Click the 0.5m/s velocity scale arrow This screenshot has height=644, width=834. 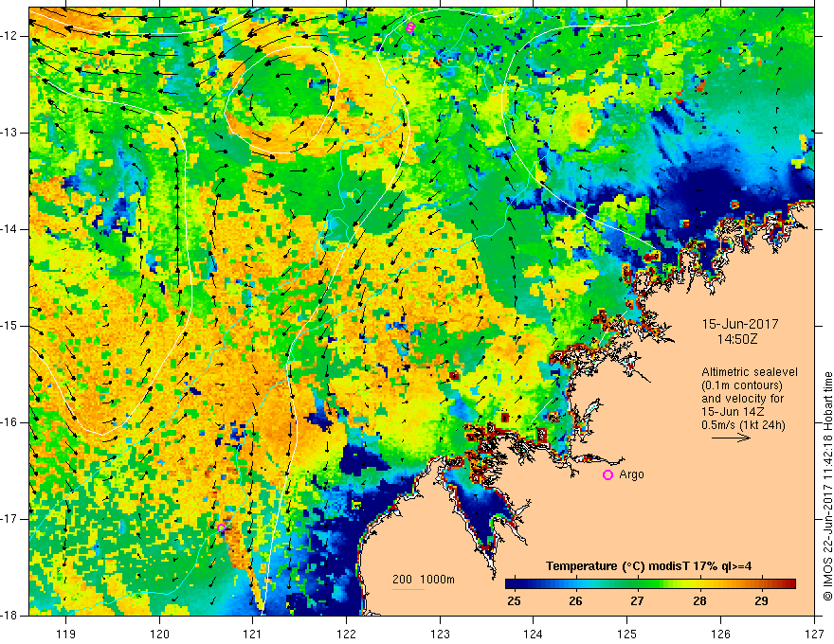(x=731, y=438)
